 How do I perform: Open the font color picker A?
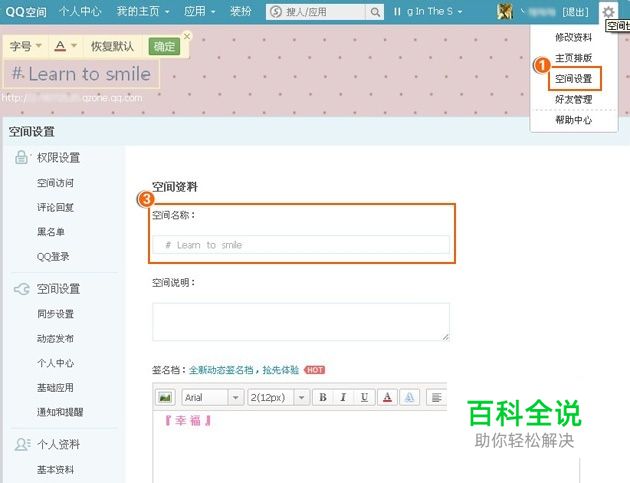pyautogui.click(x=387, y=397)
